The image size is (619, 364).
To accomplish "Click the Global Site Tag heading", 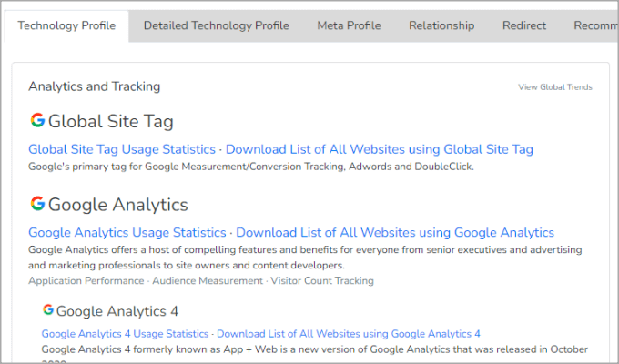I will pyautogui.click(x=110, y=121).
